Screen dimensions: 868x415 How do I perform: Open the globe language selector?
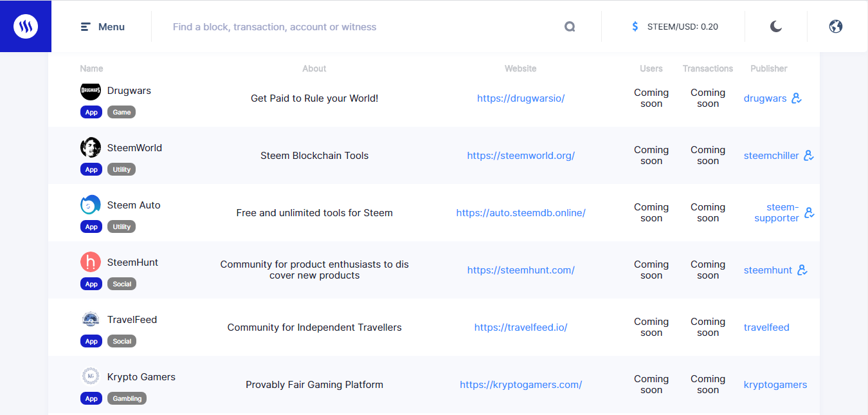[836, 26]
